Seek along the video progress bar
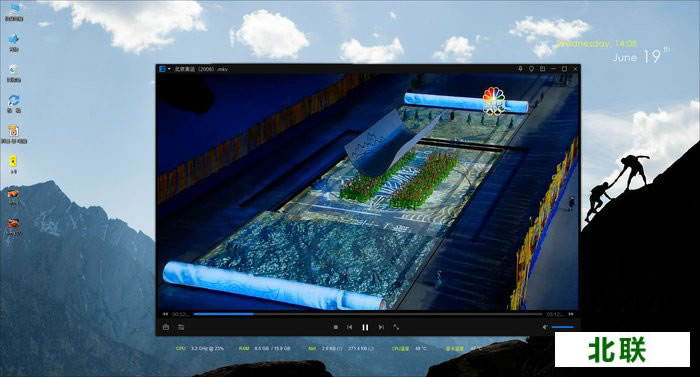The image size is (700, 377). pos(368,314)
